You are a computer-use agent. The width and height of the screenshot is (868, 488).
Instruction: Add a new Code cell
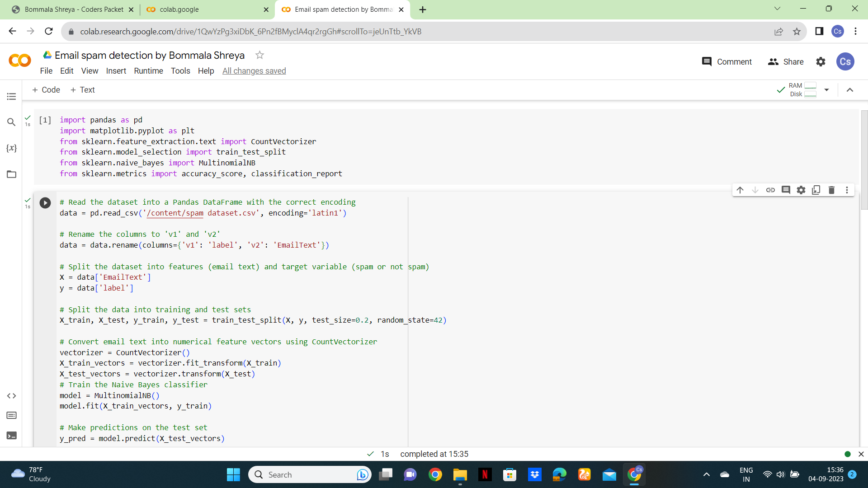tap(46, 90)
